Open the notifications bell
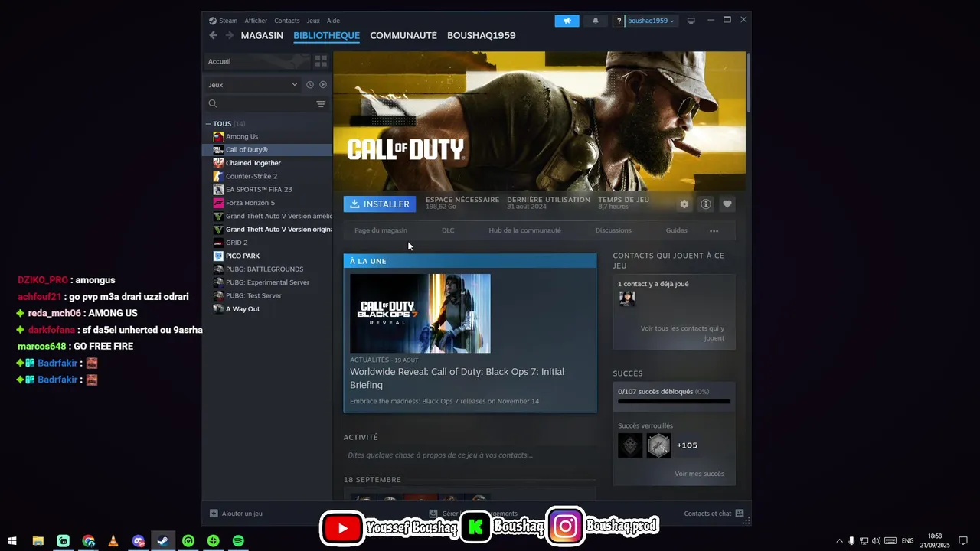The height and width of the screenshot is (551, 980). pyautogui.click(x=596, y=21)
